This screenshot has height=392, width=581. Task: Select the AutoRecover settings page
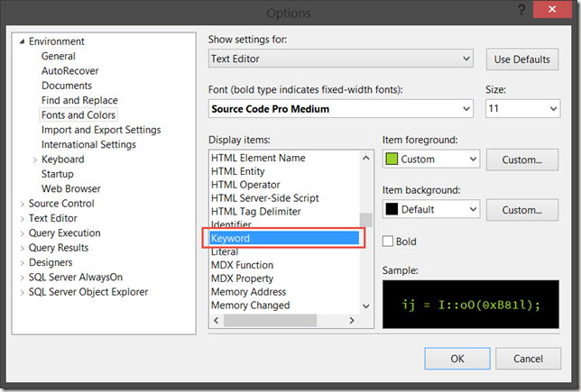coord(69,70)
